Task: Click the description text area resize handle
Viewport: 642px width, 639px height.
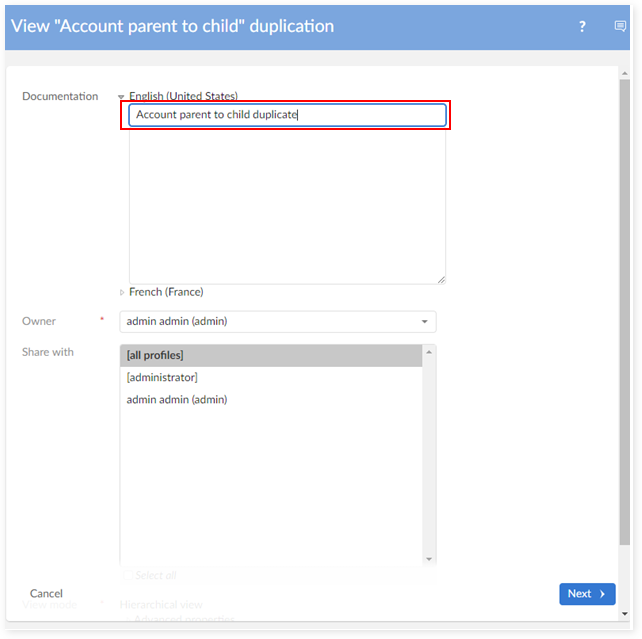Action: tap(441, 279)
